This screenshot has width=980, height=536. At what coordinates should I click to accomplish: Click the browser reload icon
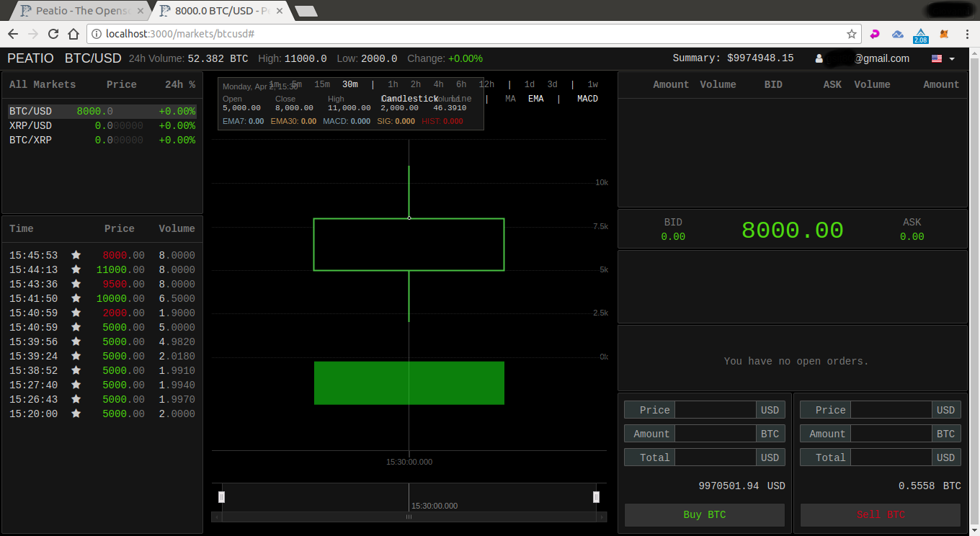[53, 34]
